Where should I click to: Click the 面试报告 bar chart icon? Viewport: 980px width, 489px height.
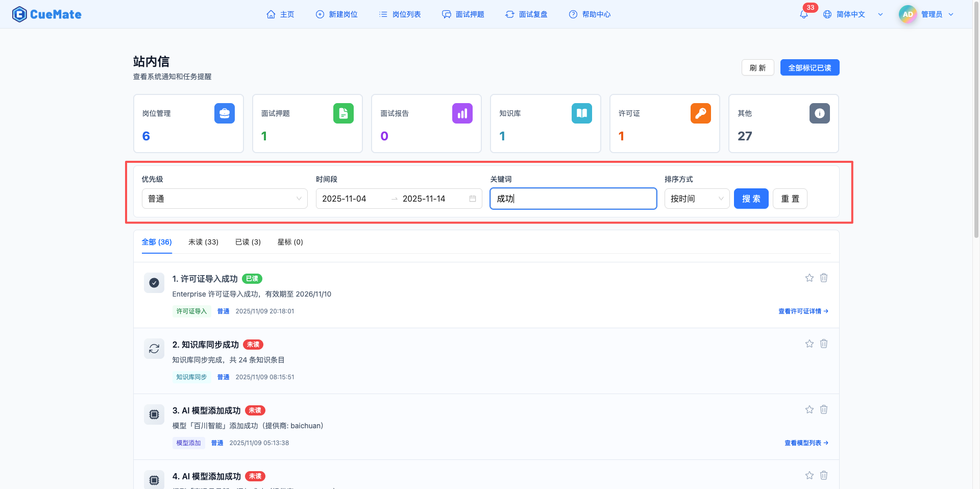pyautogui.click(x=462, y=113)
